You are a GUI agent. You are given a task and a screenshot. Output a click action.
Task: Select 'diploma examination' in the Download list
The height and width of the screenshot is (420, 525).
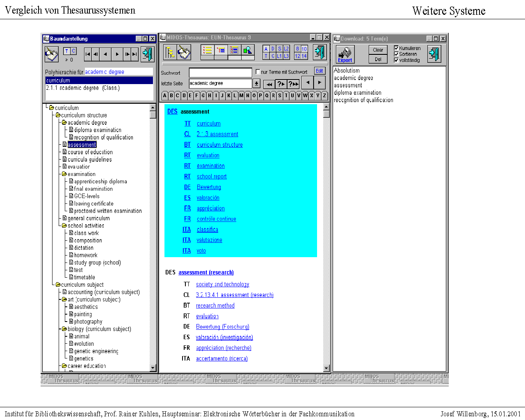coord(357,93)
